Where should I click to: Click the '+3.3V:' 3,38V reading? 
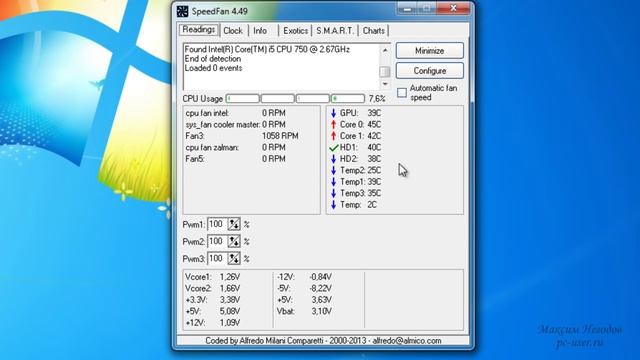coord(213,300)
